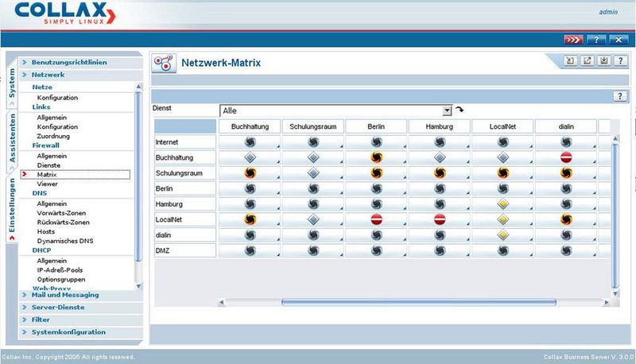Screen dimensions: 636x364
Task: Click the export arrow icon in title toolbar
Action: 588,61
